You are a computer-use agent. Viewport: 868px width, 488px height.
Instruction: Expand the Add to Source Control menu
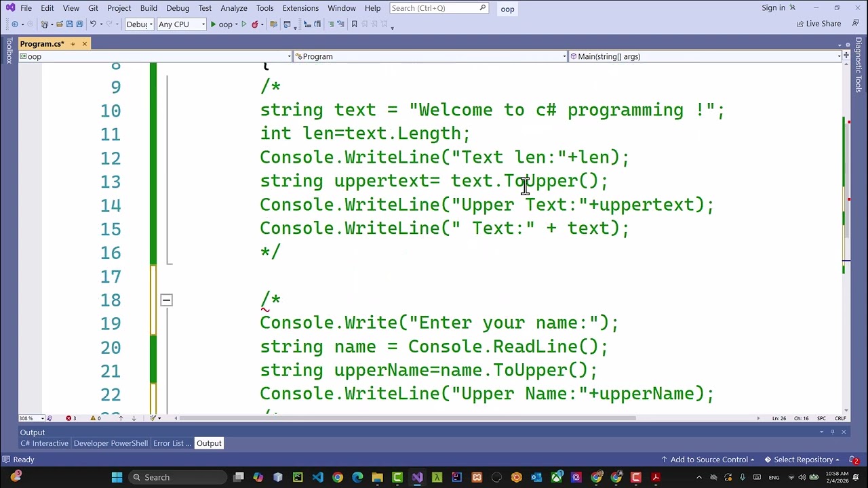click(x=708, y=460)
